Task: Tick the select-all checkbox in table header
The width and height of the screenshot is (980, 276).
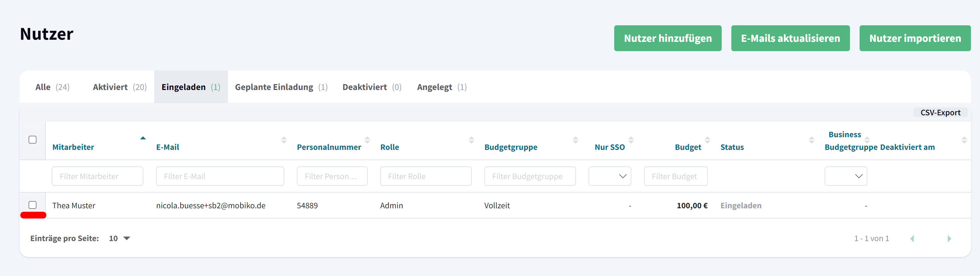Action: tap(33, 140)
